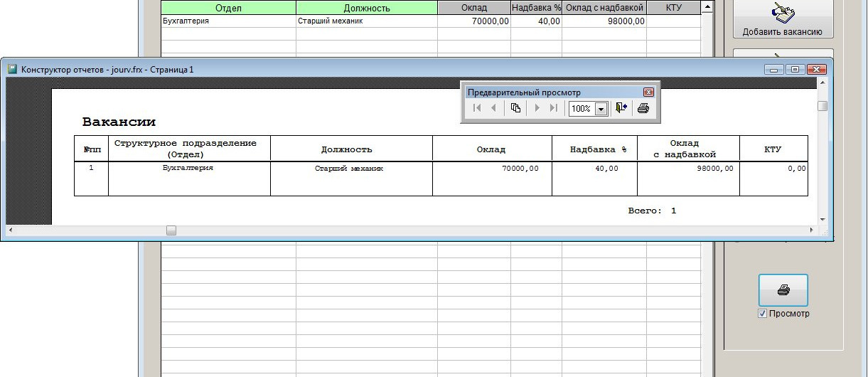
Task: Click the Добавить вакансию button
Action: click(x=783, y=19)
